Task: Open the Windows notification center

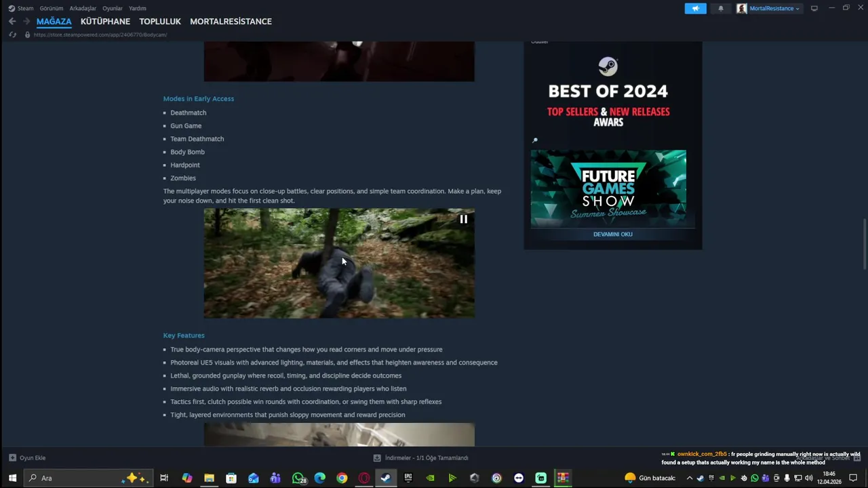Action: point(853,478)
